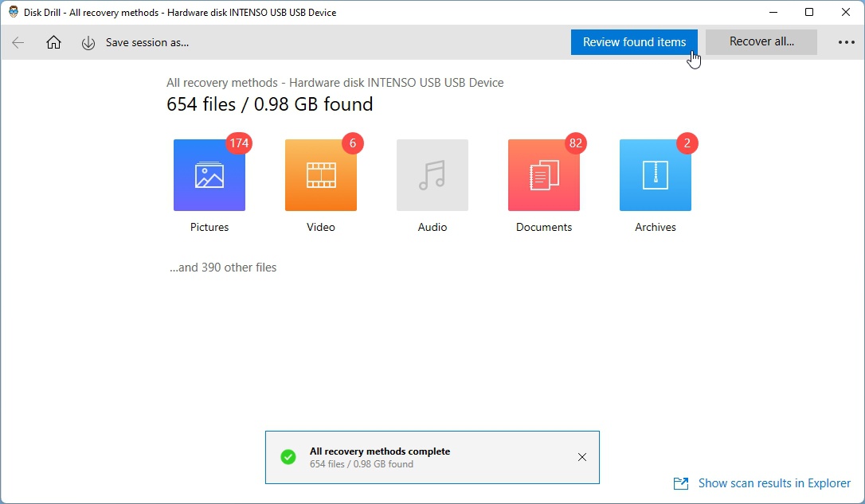Click '...and 390 other files' text

[223, 268]
